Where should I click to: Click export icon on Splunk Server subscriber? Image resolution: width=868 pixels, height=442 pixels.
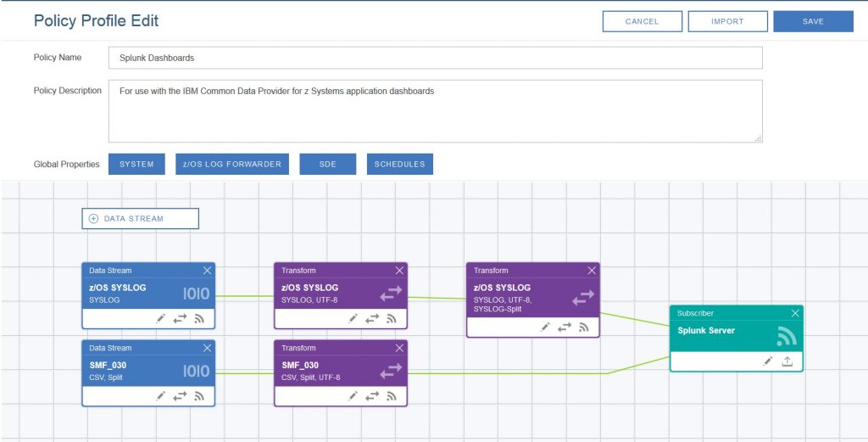[787, 361]
